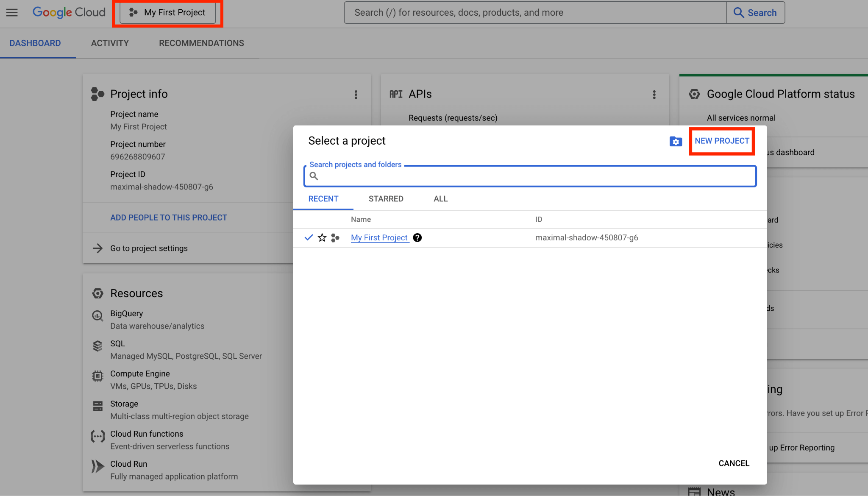Click the Name column header
Image resolution: width=868 pixels, height=496 pixels.
[361, 219]
